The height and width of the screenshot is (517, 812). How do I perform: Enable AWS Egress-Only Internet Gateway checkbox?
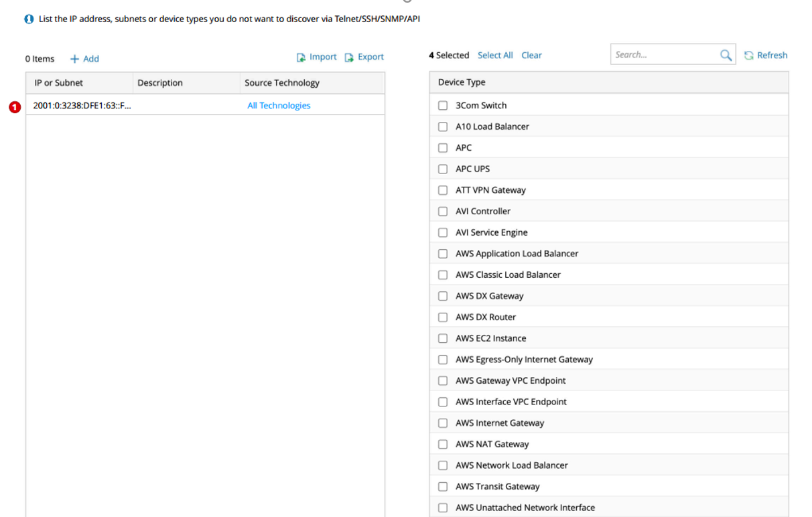pos(443,360)
